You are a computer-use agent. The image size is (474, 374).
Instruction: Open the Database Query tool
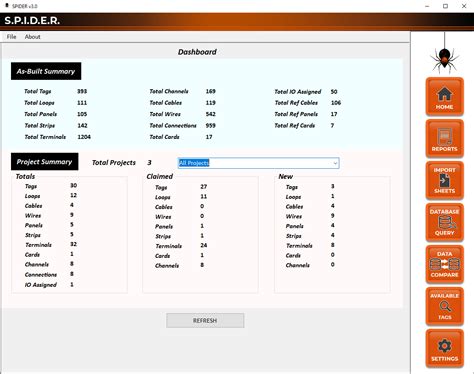444,223
